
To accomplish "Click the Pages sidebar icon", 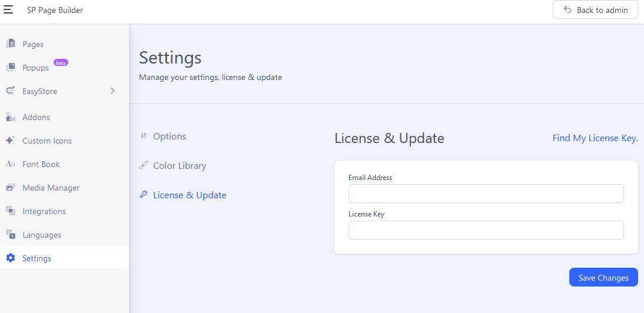I will coord(11,44).
